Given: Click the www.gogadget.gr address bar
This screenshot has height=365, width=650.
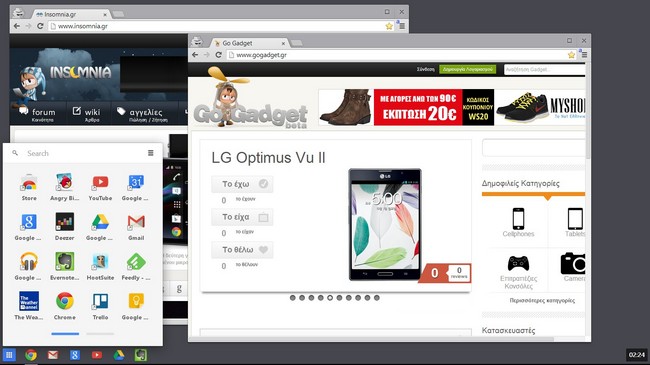Looking at the screenshot, I should [x=398, y=55].
